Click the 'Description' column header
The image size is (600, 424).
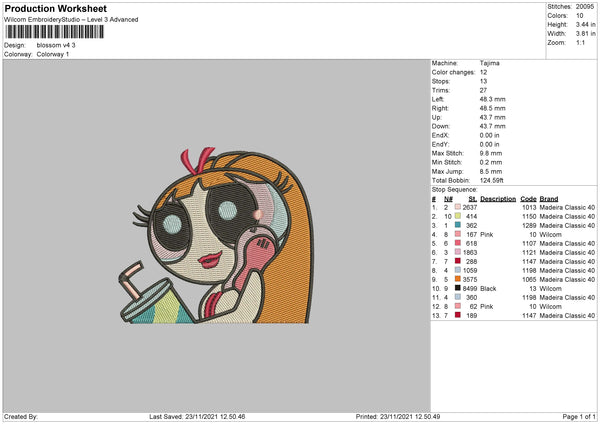pyautogui.click(x=498, y=199)
